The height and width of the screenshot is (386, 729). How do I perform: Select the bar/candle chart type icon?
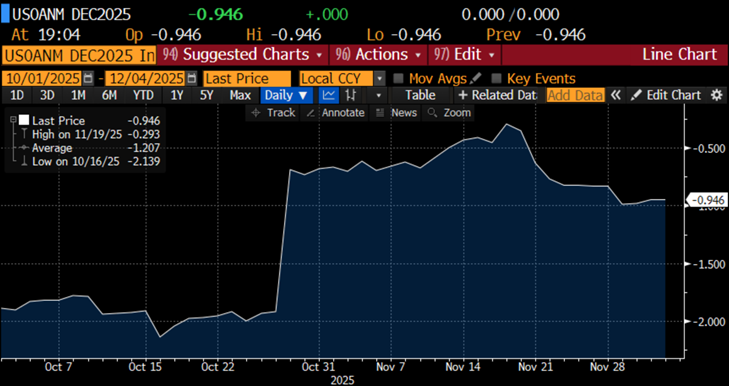coord(351,95)
